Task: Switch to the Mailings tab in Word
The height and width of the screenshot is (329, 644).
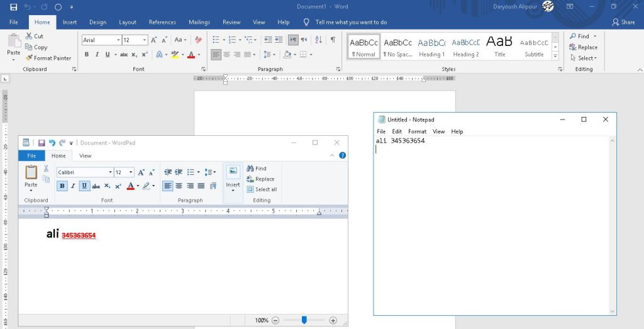Action: 199,22
